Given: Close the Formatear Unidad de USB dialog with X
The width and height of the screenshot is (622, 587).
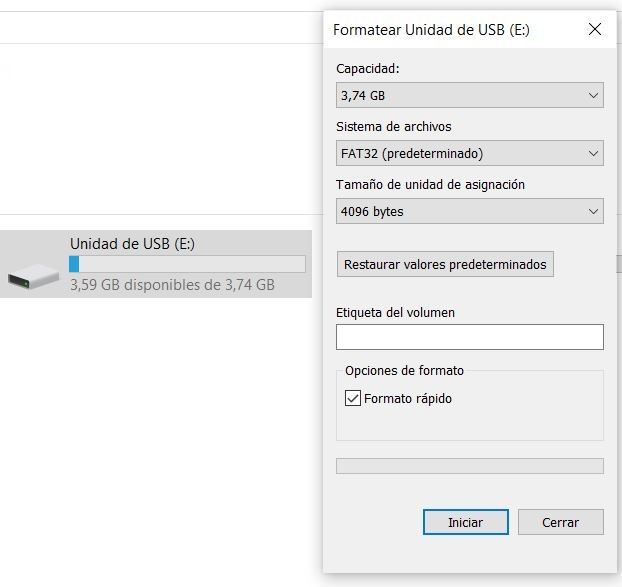Looking at the screenshot, I should tap(595, 29).
